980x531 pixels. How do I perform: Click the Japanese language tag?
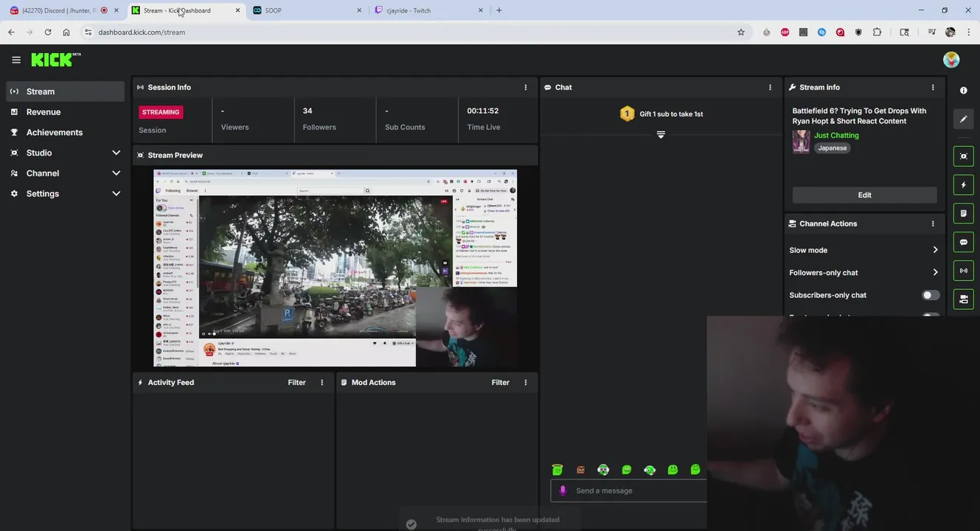click(832, 148)
